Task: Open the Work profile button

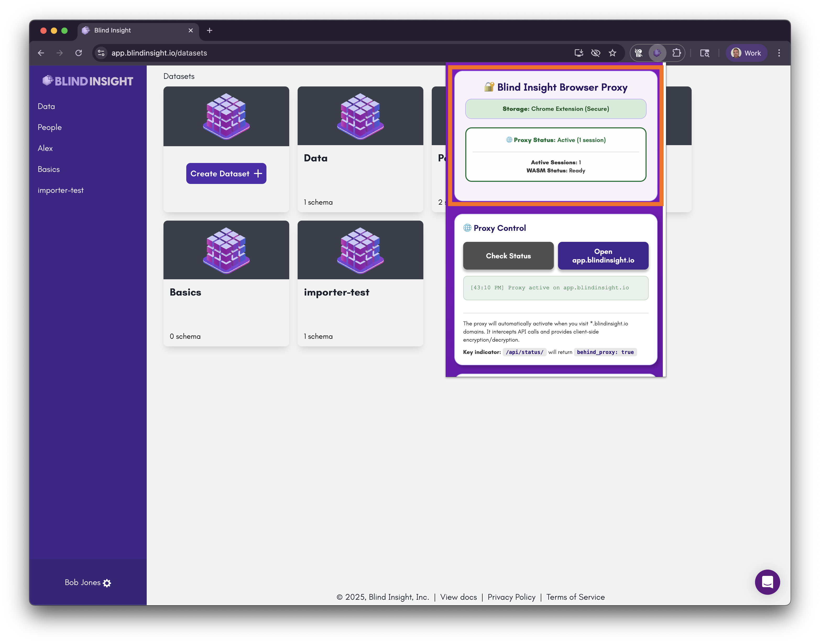Action: point(746,53)
